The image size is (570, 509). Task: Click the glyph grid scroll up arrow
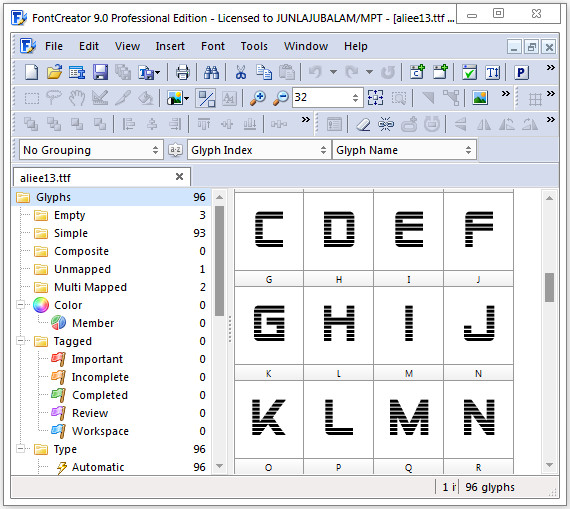(549, 198)
